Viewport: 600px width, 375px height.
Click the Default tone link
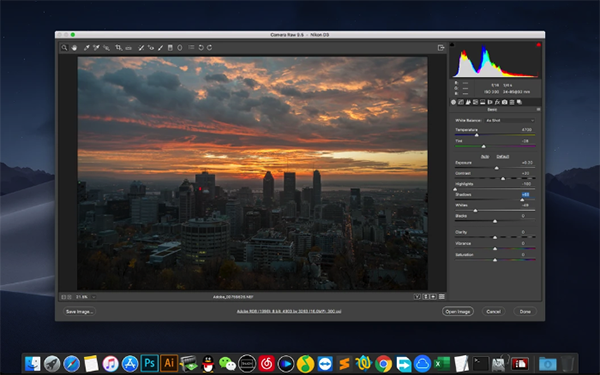(502, 157)
